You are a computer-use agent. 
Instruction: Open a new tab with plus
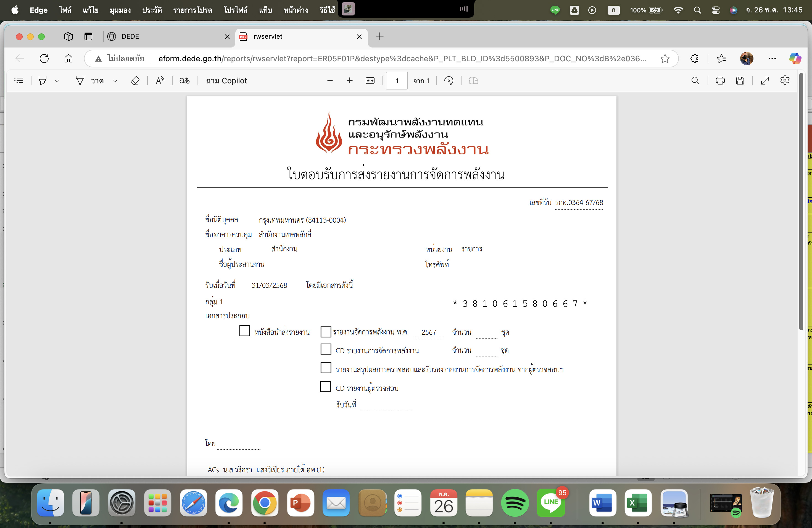379,36
